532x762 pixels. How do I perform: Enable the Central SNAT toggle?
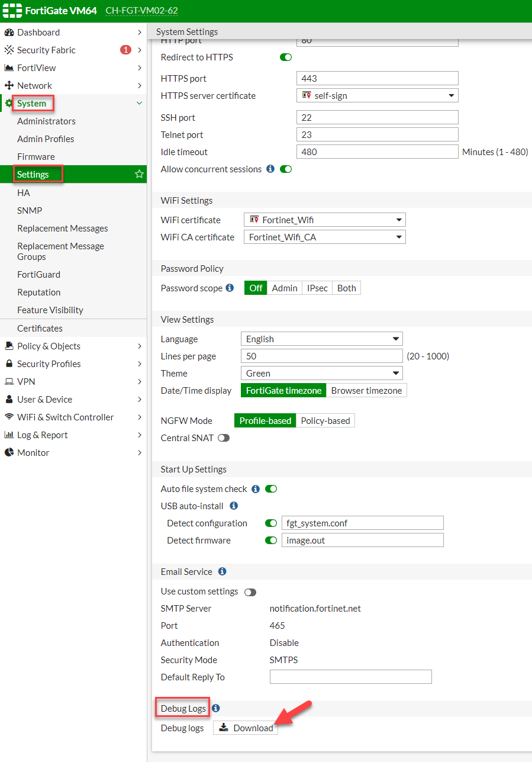point(224,438)
